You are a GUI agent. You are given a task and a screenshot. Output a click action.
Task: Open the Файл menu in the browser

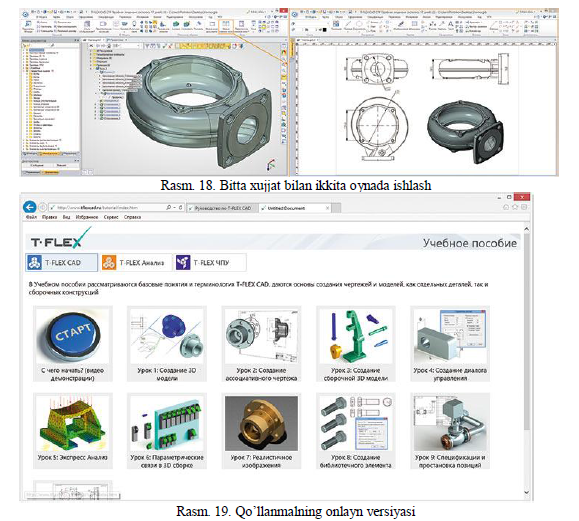[31, 217]
